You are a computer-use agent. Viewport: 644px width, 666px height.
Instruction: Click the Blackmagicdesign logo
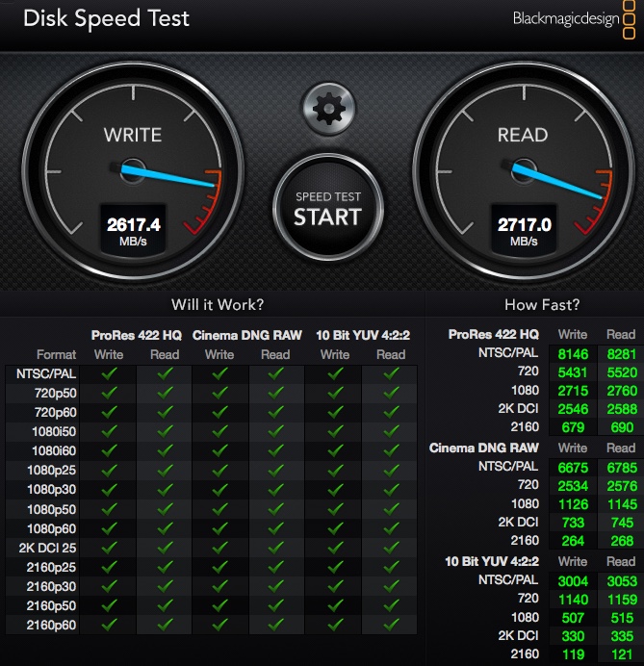point(574,19)
